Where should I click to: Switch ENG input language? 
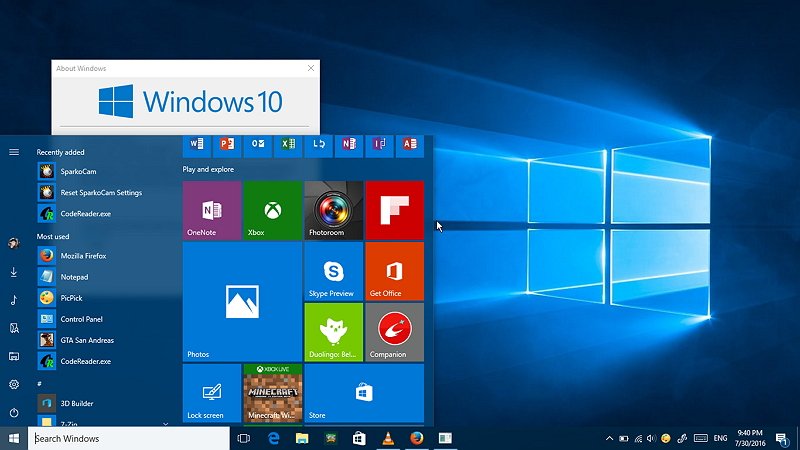(x=720, y=438)
